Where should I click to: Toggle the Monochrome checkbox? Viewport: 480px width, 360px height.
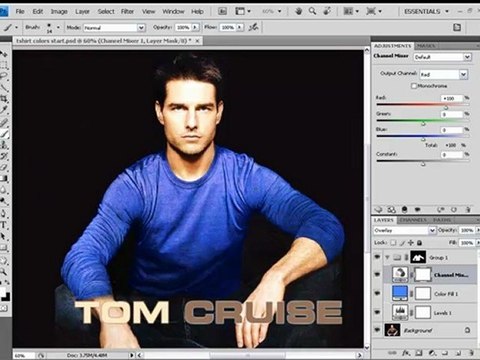pos(414,86)
